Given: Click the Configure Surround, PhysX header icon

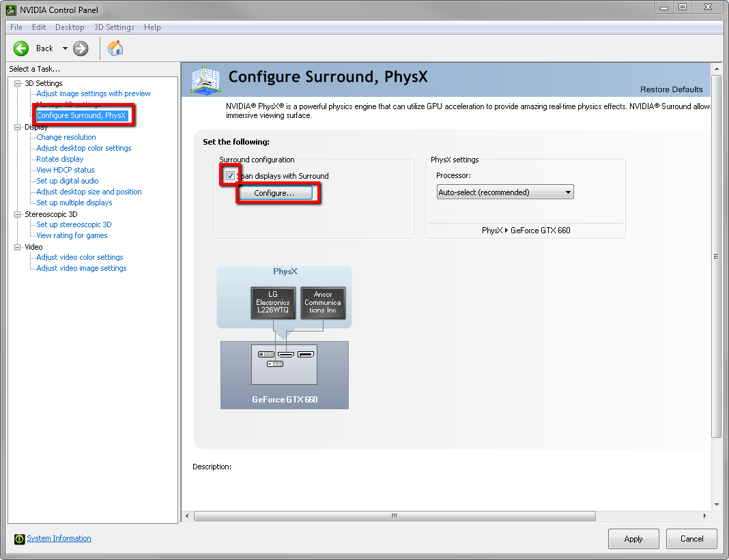Looking at the screenshot, I should (x=205, y=80).
